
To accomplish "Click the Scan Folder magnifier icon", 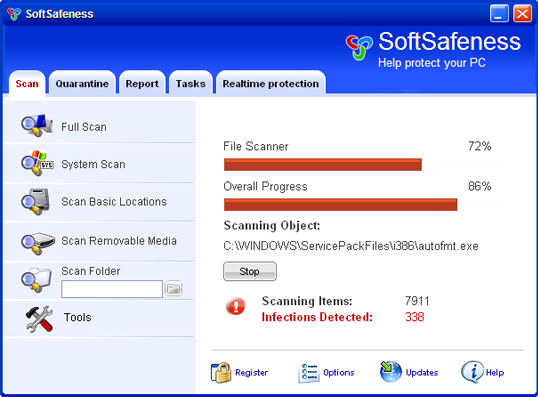I will [36, 280].
